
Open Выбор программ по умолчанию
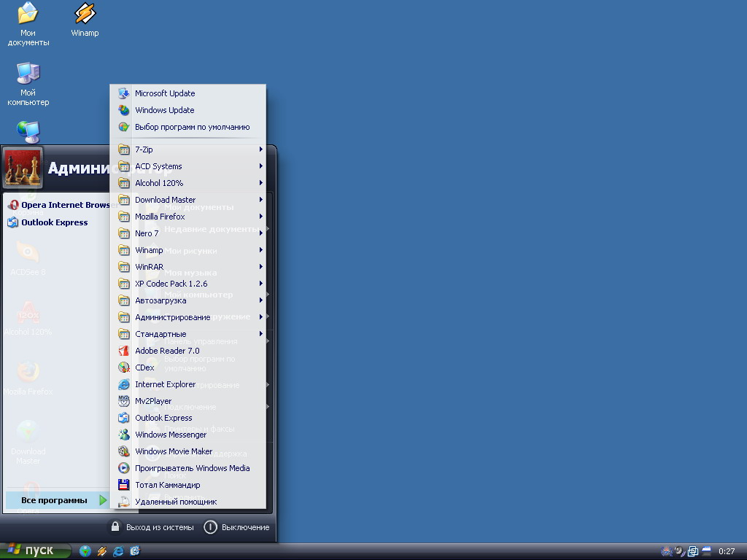pos(187,127)
